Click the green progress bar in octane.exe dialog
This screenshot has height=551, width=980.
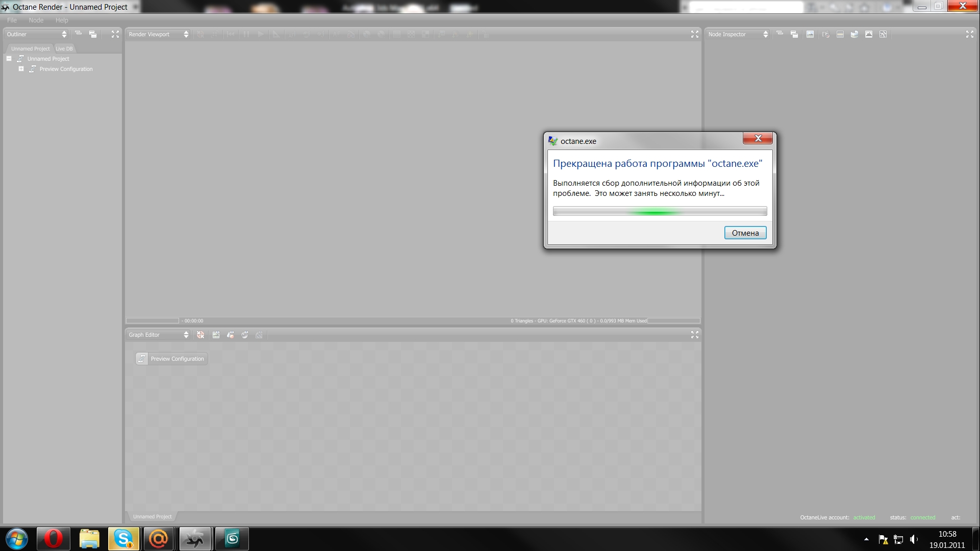(x=660, y=211)
